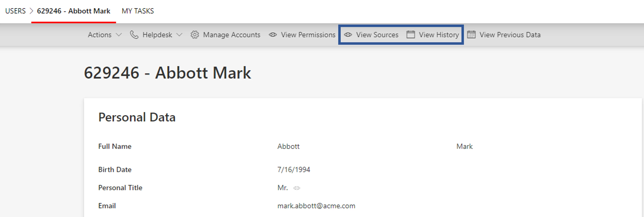Viewport: 644px width, 217px height.
Task: Click the View Previous Data calendar icon
Action: [471, 35]
